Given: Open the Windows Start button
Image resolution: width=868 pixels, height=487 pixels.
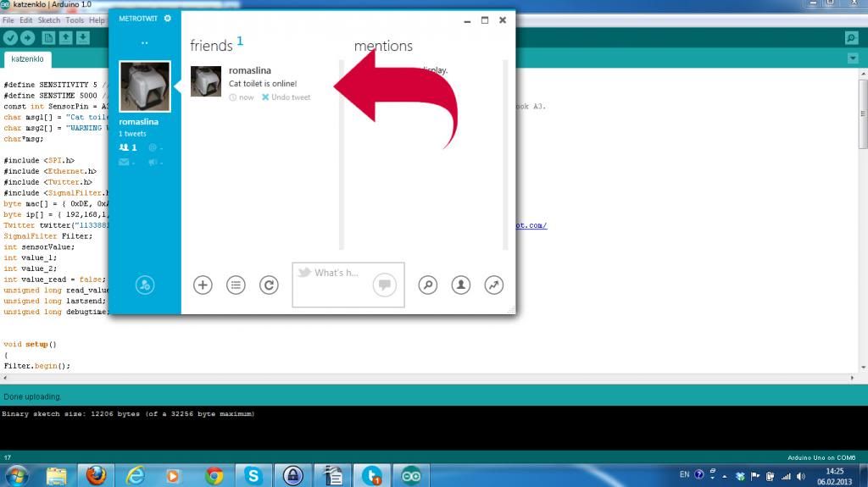Looking at the screenshot, I should 17,476.
